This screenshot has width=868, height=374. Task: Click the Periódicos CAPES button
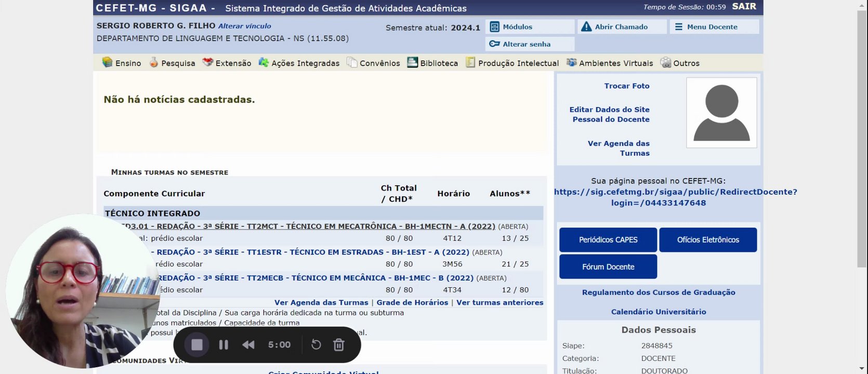pyautogui.click(x=608, y=240)
